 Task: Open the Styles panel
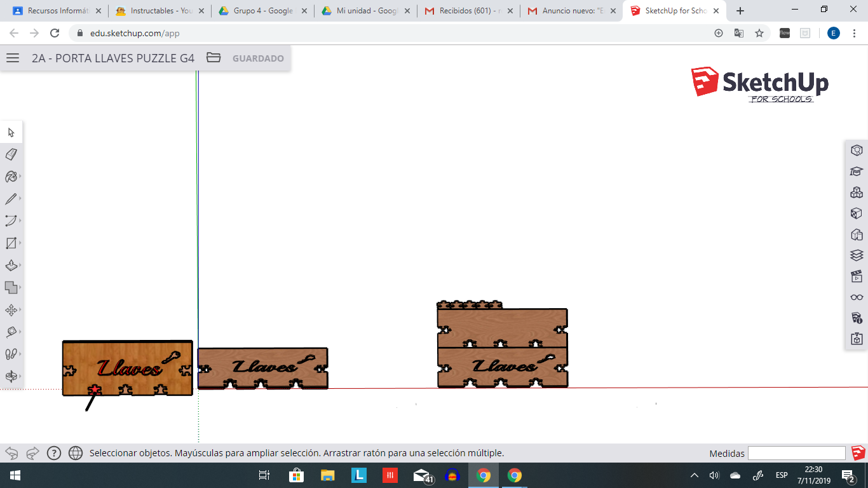[857, 234]
